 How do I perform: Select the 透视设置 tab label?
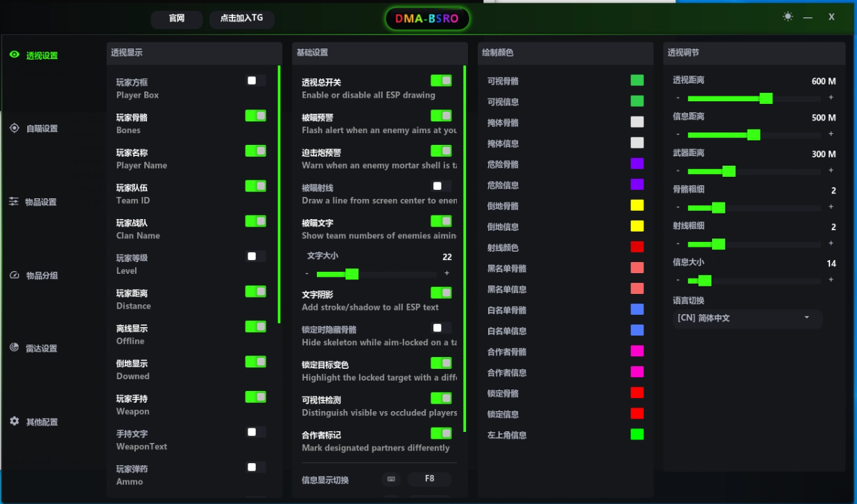point(42,55)
